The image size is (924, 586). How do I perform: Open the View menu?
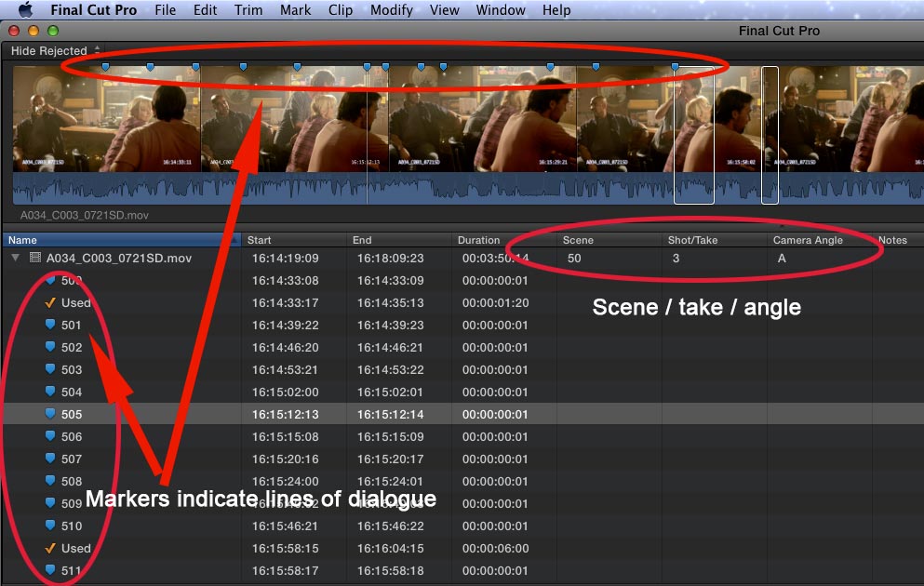[x=445, y=10]
